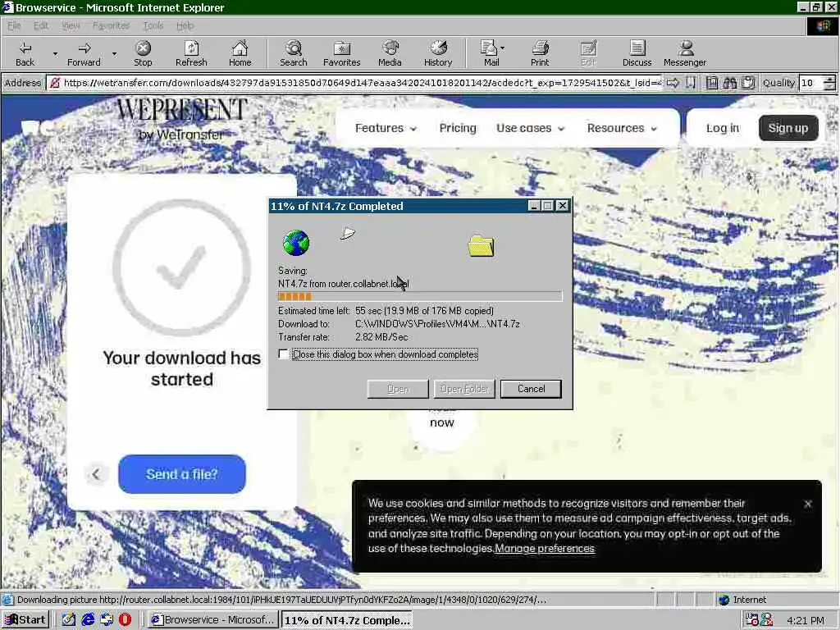Open the Media pane
The image size is (840, 630).
coord(390,53)
